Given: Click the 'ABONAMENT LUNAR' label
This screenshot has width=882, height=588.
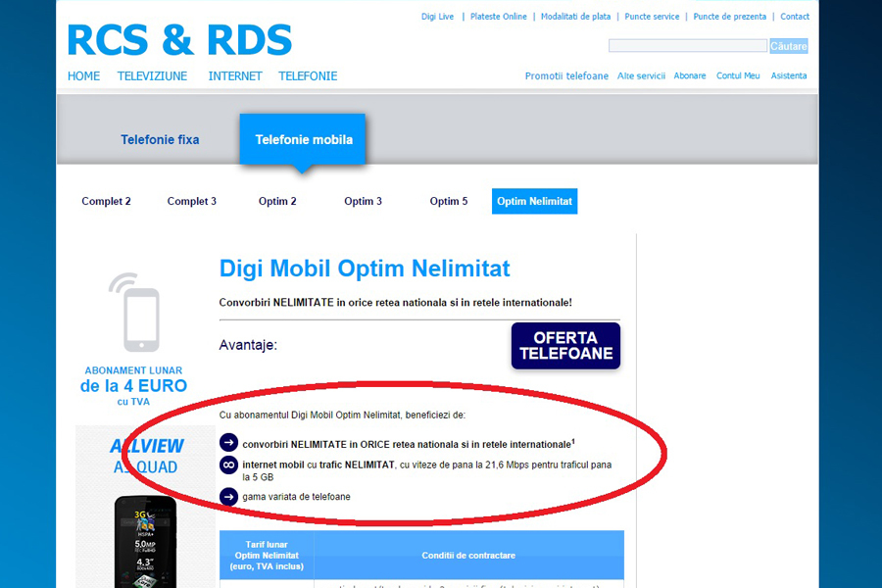Looking at the screenshot, I should pyautogui.click(x=133, y=370).
